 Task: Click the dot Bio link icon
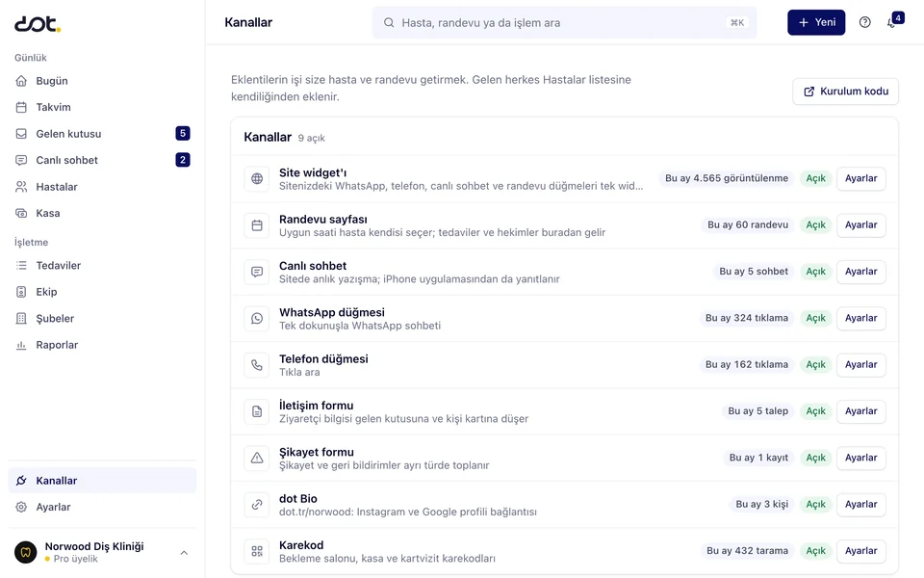point(257,505)
